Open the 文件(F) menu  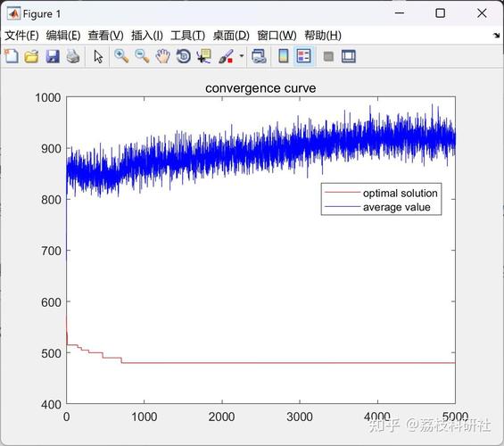point(21,35)
